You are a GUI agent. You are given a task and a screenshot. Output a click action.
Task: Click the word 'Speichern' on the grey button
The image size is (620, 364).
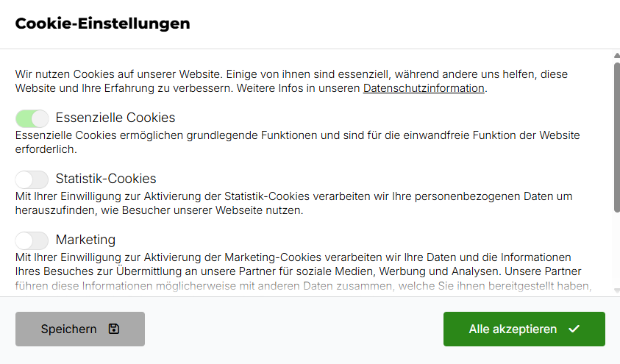pos(68,329)
